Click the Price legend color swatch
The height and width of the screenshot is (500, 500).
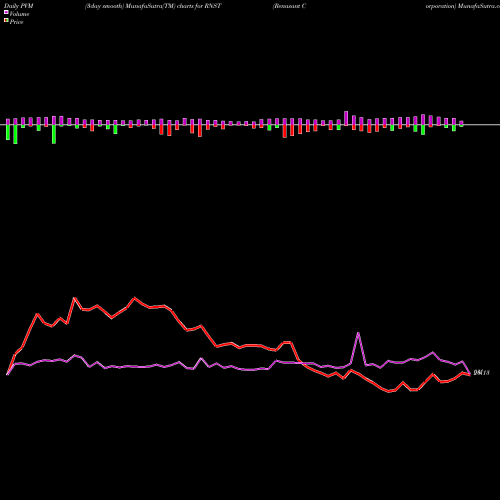(x=6, y=21)
